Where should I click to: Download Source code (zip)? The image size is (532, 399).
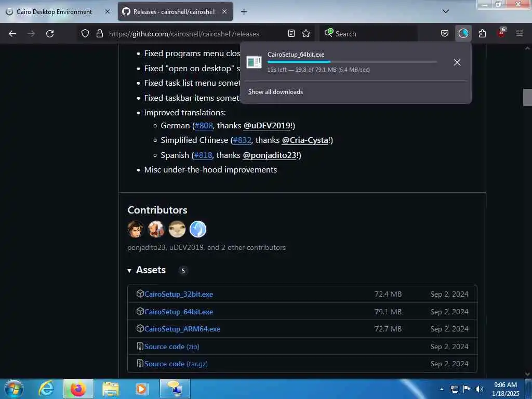pos(171,347)
